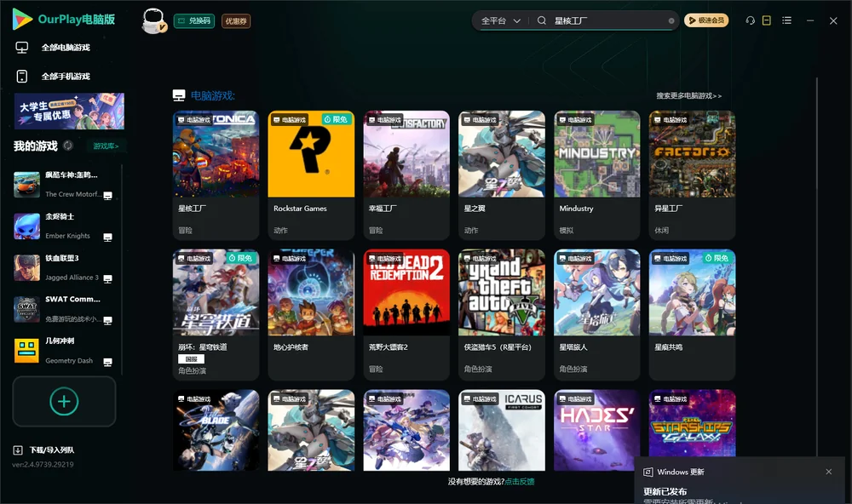852x504 pixels.
Task: Open the 极速会员 membership button
Action: click(705, 20)
